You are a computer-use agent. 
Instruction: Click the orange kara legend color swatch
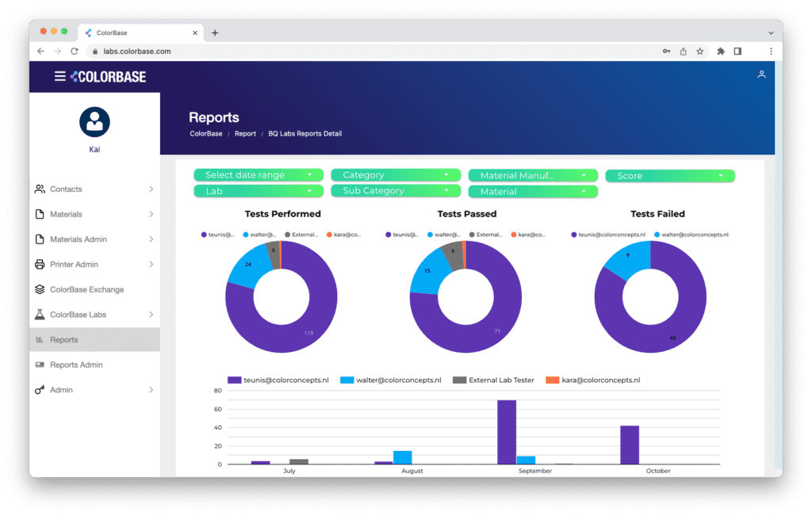click(552, 380)
